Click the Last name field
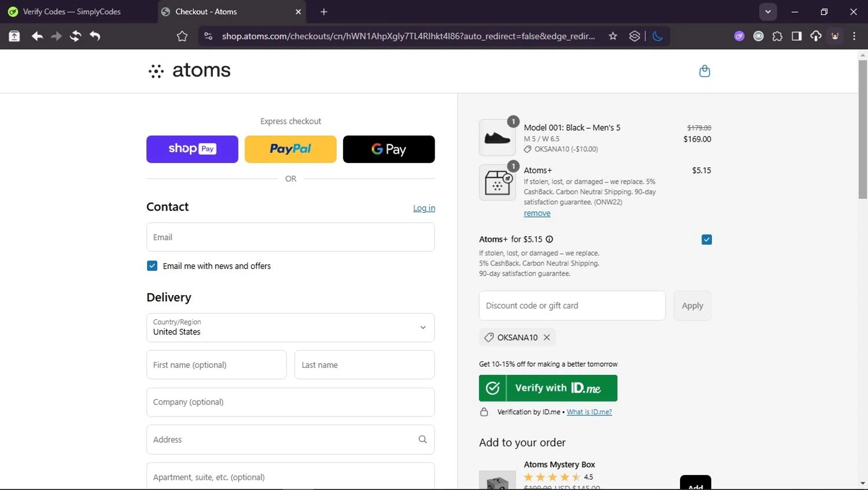The width and height of the screenshot is (868, 490). point(365,365)
